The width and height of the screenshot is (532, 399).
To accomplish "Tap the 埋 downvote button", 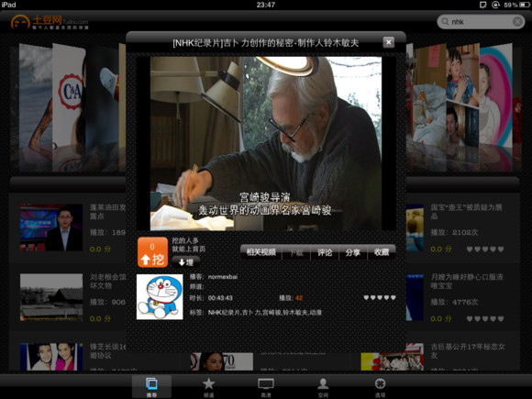I will coord(186,262).
